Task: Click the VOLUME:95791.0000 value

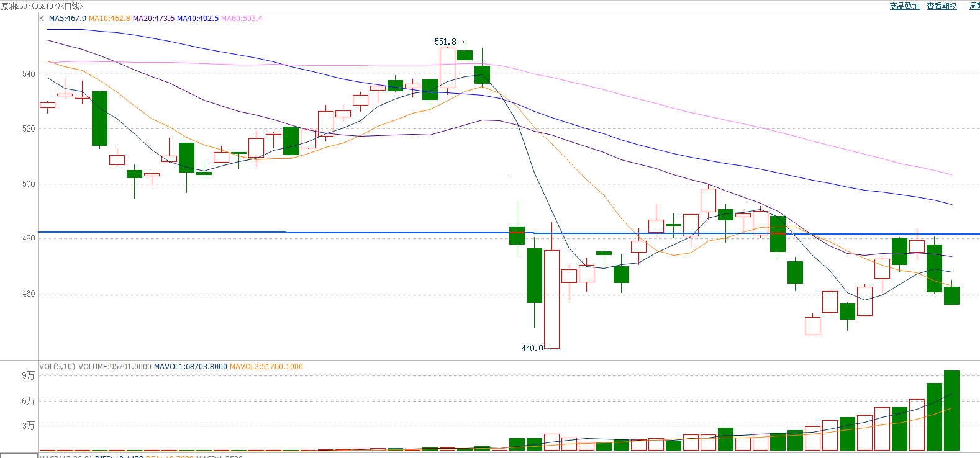Action: (x=115, y=367)
